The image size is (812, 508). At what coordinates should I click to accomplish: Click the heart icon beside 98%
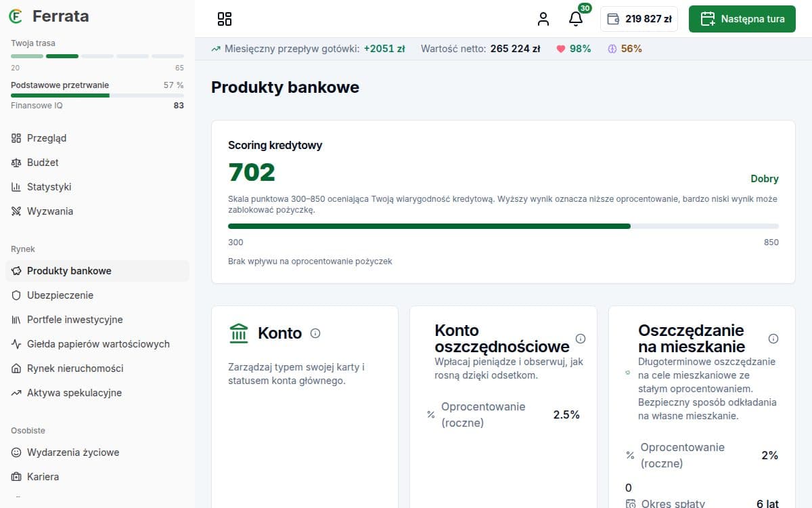coord(560,49)
